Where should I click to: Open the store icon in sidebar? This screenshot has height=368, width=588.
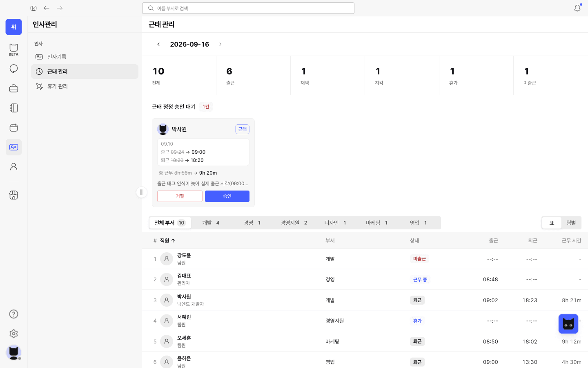coord(13,195)
